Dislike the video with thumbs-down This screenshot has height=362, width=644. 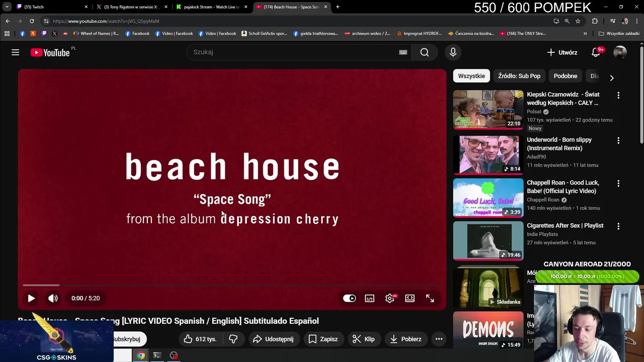coord(233,339)
